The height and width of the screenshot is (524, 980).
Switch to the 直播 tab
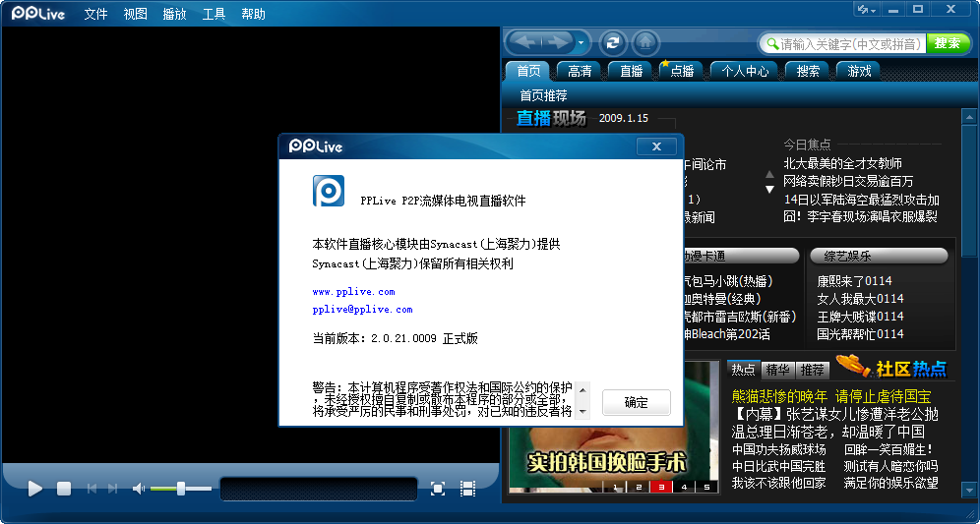[632, 71]
